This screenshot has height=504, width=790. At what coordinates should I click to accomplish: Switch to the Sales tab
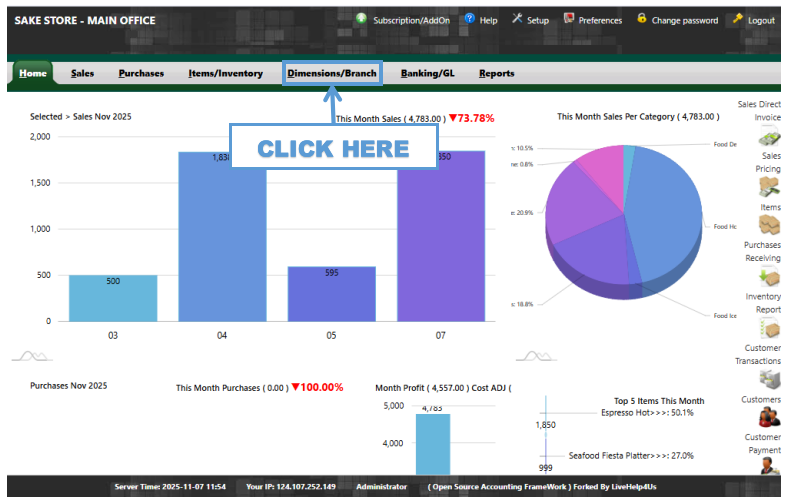point(82,73)
